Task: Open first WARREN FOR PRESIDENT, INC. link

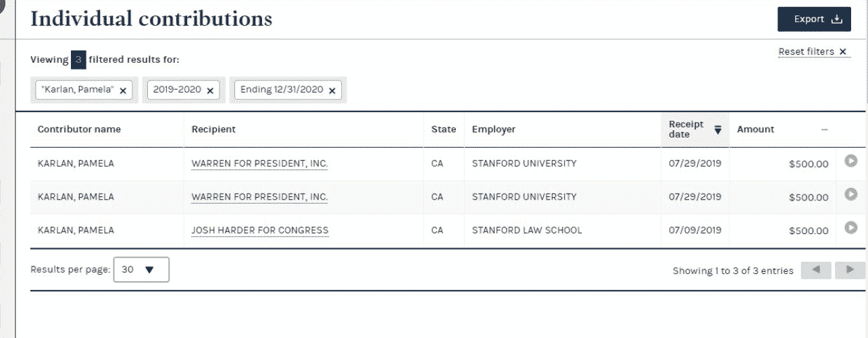Action: [259, 163]
